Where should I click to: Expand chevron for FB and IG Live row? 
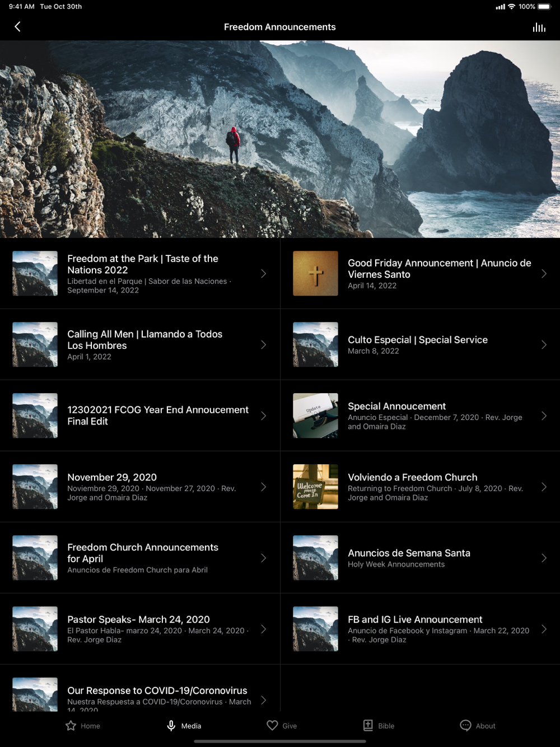[x=544, y=629]
